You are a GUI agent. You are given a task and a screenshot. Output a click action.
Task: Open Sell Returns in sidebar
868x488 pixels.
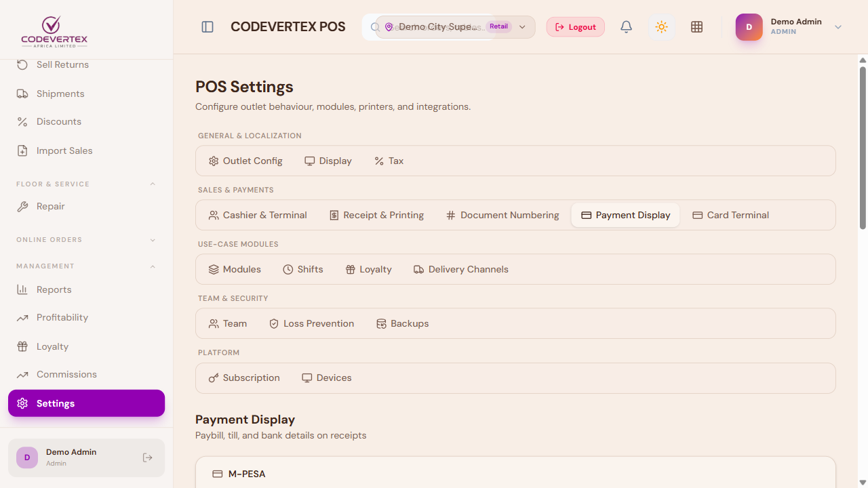[x=86, y=64]
